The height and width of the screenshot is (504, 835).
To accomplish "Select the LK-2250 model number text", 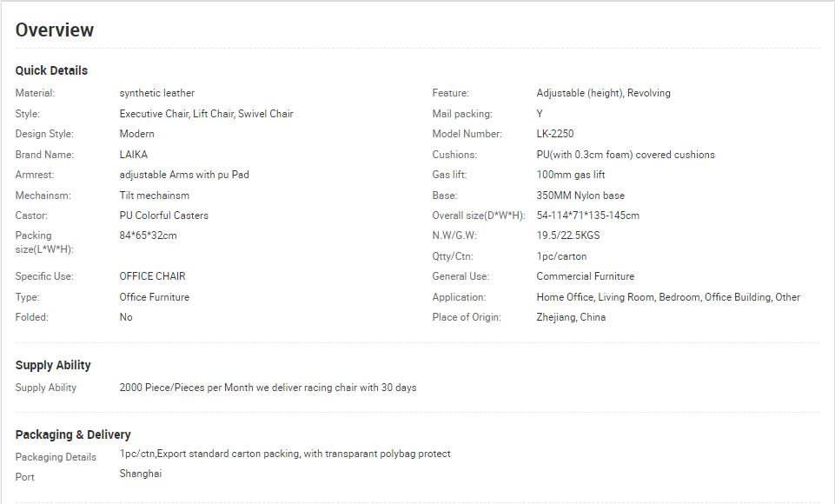I will [x=555, y=134].
